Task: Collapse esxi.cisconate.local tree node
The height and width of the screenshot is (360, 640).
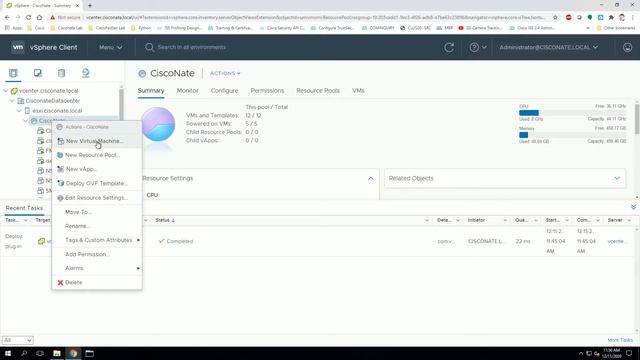Action: point(19,111)
